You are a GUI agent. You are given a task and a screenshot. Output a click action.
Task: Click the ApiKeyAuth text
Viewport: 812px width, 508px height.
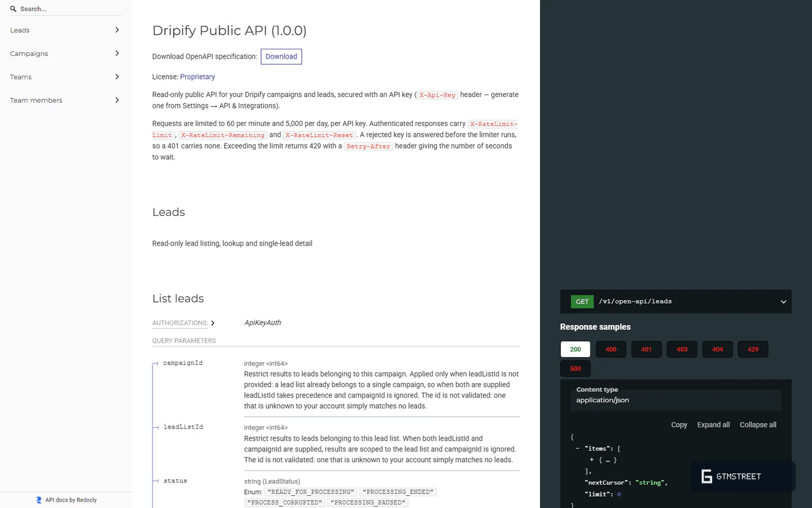263,323
